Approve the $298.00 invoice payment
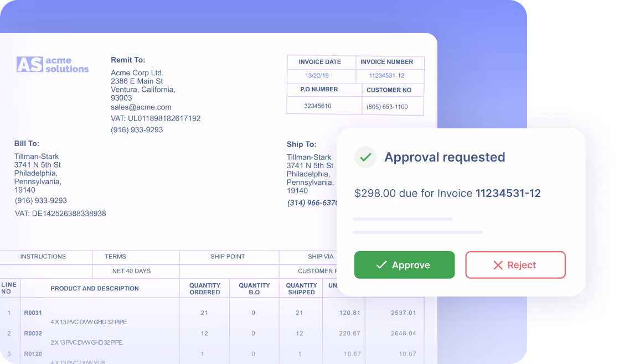Image resolution: width=619 pixels, height=364 pixels. click(x=405, y=265)
